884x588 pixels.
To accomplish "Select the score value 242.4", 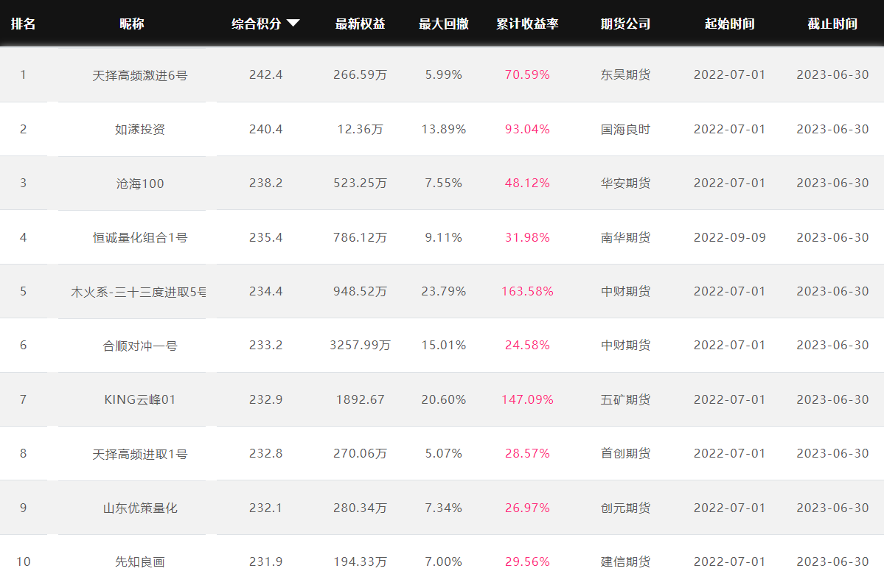I will click(x=266, y=75).
